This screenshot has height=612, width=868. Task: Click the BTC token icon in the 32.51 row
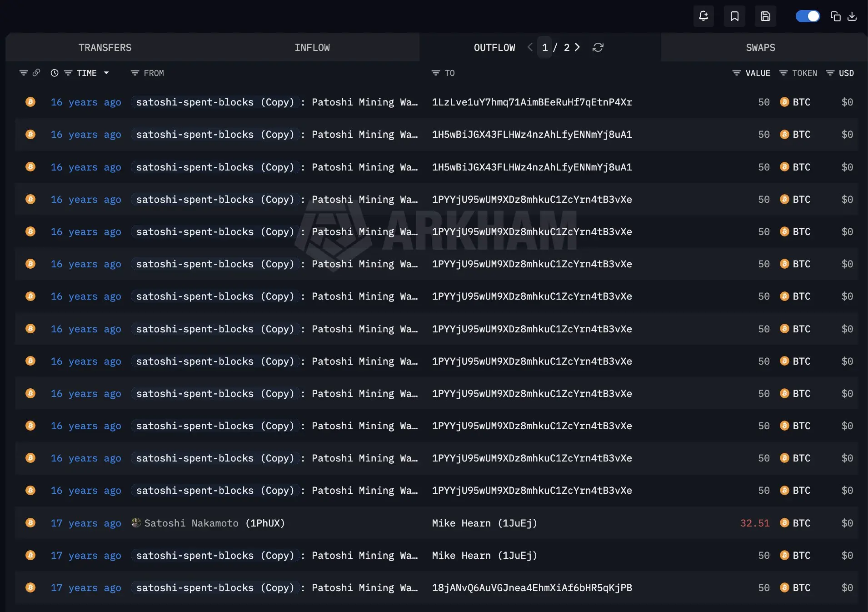784,523
